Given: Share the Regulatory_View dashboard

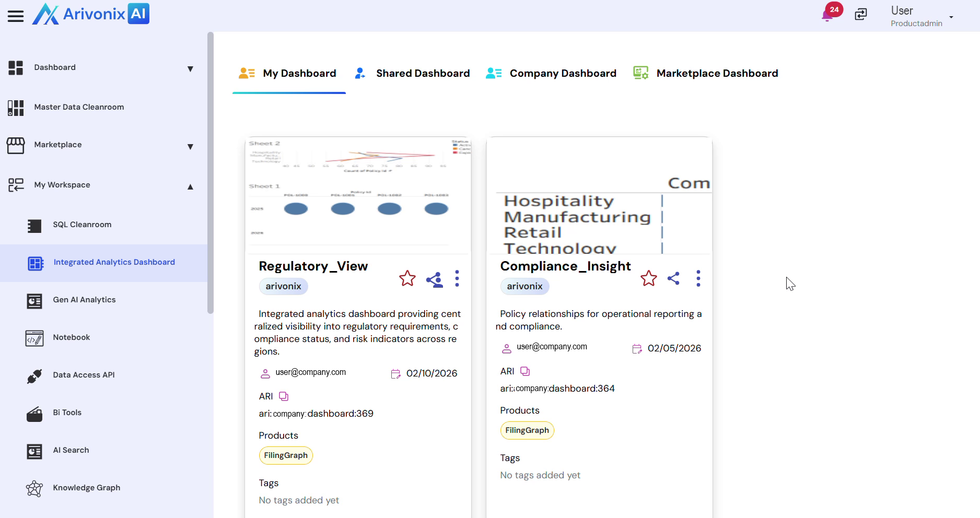Looking at the screenshot, I should coord(434,279).
